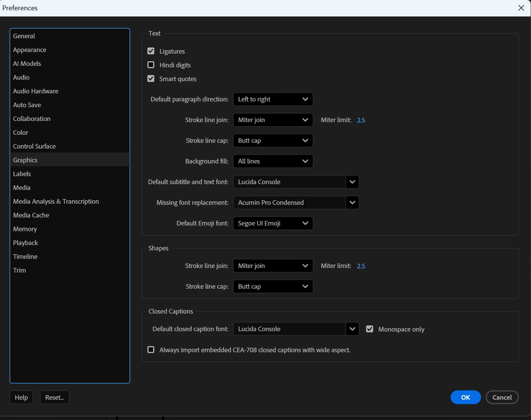531x420 pixels.
Task: Open the Background fill dropdown
Action: click(273, 161)
